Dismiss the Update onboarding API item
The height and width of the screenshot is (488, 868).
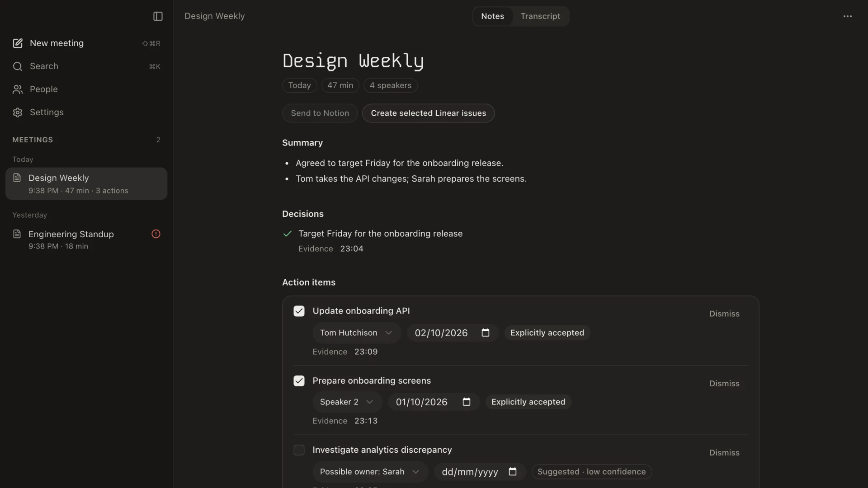(x=724, y=314)
